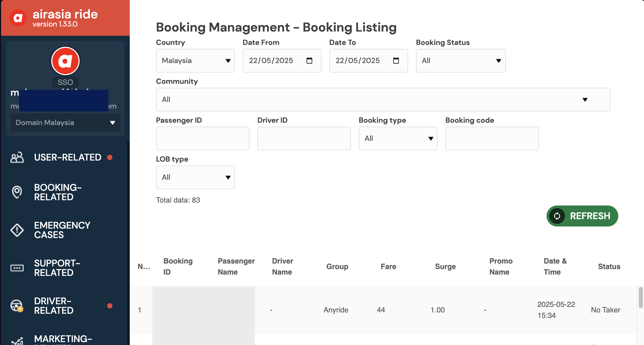The height and width of the screenshot is (345, 644).
Task: Click the Booking Management page title
Action: [276, 27]
